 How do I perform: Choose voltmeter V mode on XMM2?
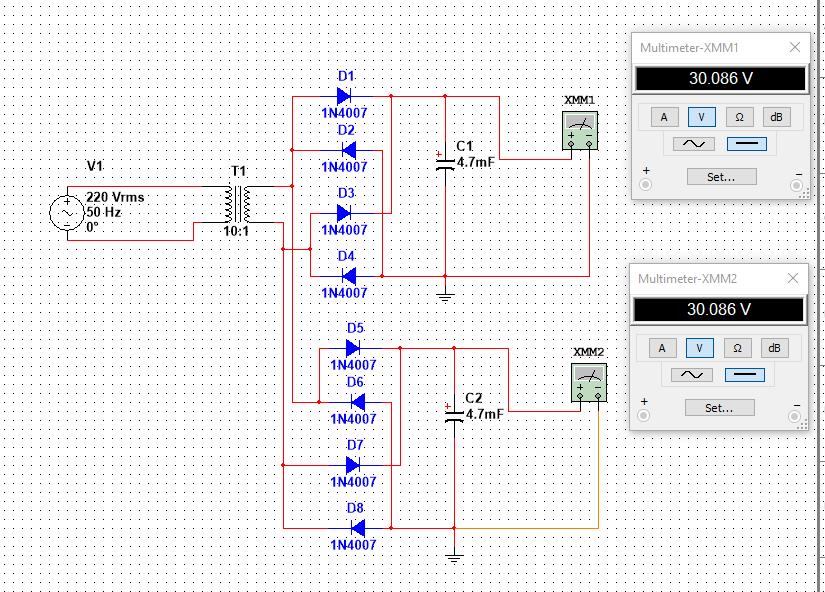[x=699, y=348]
